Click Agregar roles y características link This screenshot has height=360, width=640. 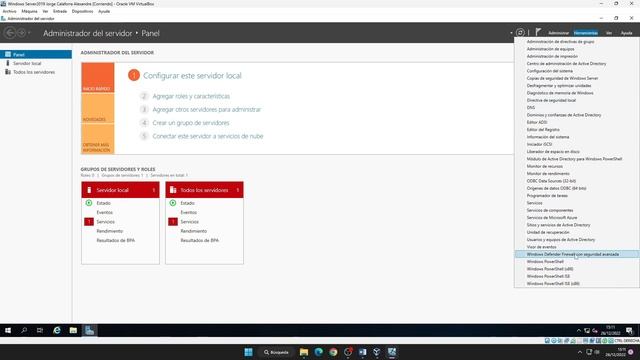coord(191,96)
